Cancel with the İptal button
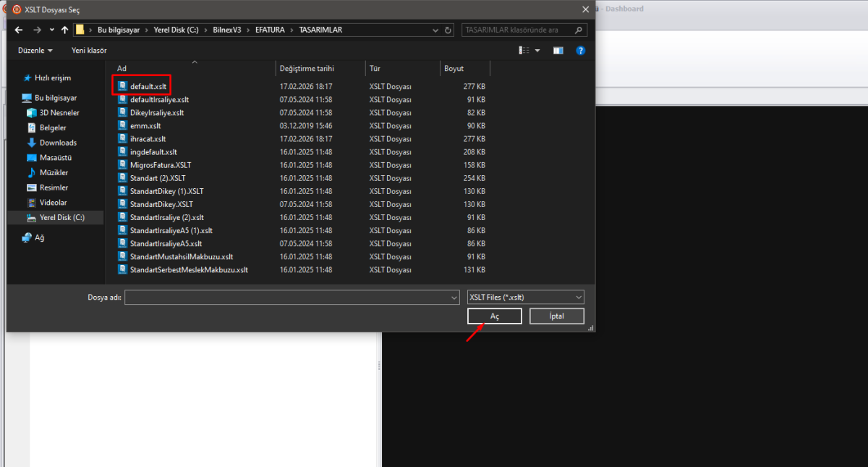Viewport: 868px width, 467px height. [556, 316]
